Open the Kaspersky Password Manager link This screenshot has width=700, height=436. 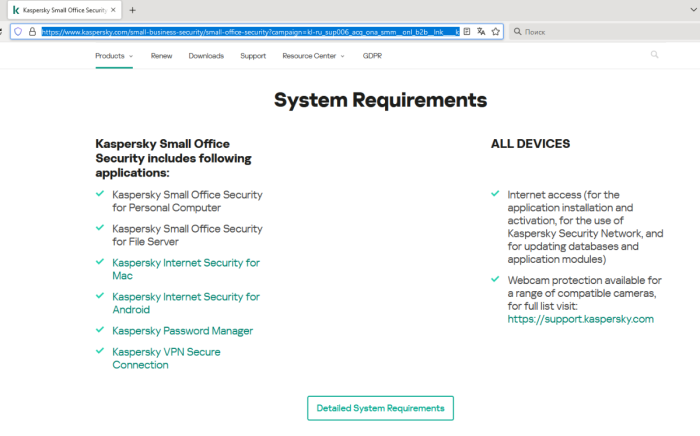pos(182,331)
